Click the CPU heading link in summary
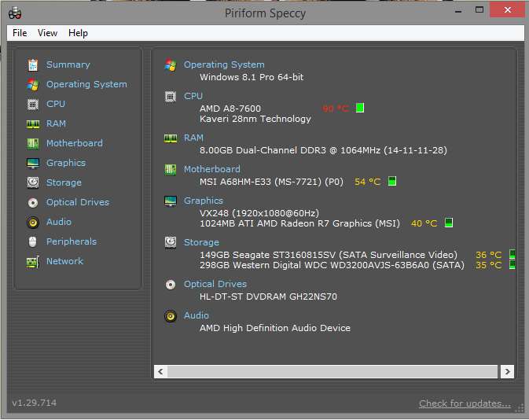 click(193, 96)
